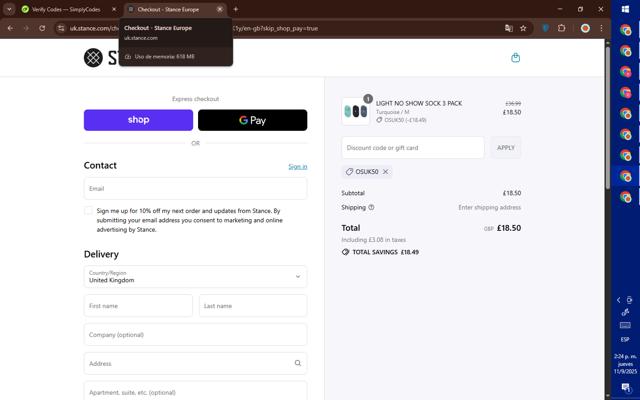640x400 pixels.
Task: Click the address search magnifier icon
Action: 298,363
